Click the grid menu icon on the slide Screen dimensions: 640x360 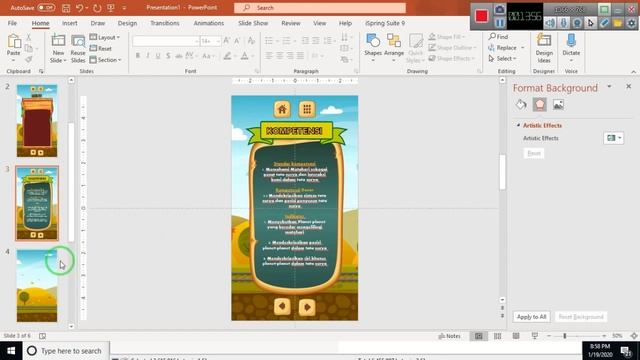point(307,109)
